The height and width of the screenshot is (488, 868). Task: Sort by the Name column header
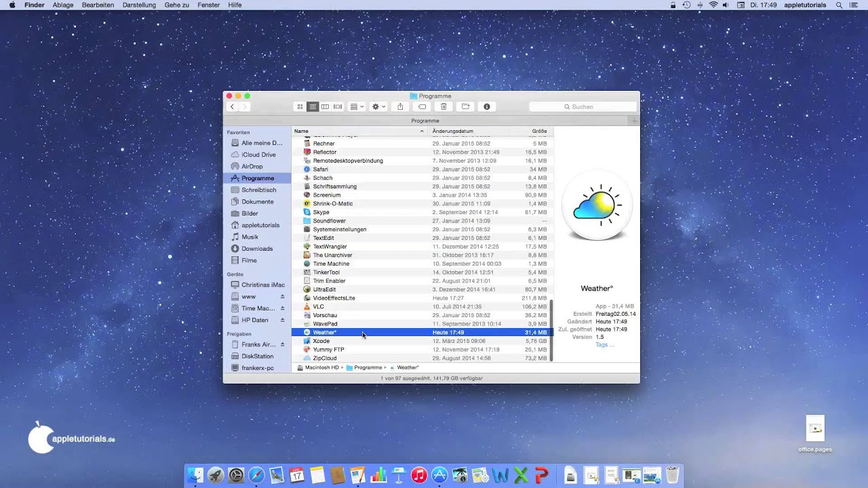(x=359, y=131)
